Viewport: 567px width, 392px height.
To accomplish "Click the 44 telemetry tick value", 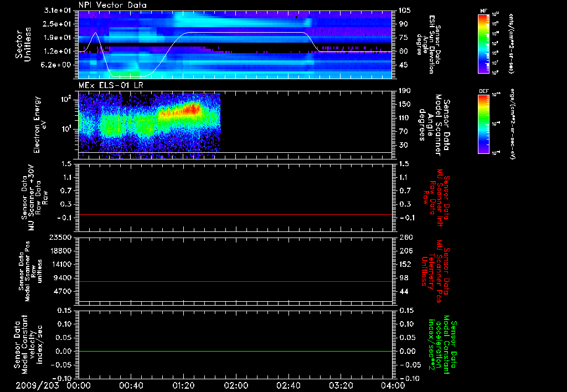I will pyautogui.click(x=404, y=291).
